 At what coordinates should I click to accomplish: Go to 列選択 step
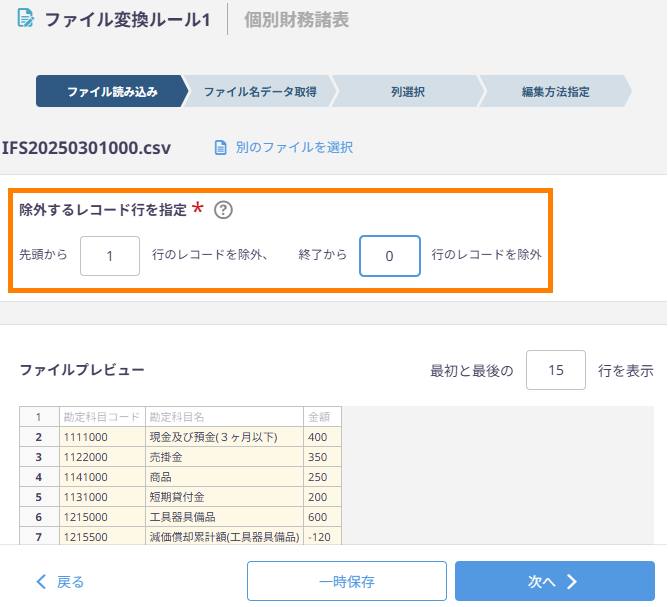tap(408, 91)
